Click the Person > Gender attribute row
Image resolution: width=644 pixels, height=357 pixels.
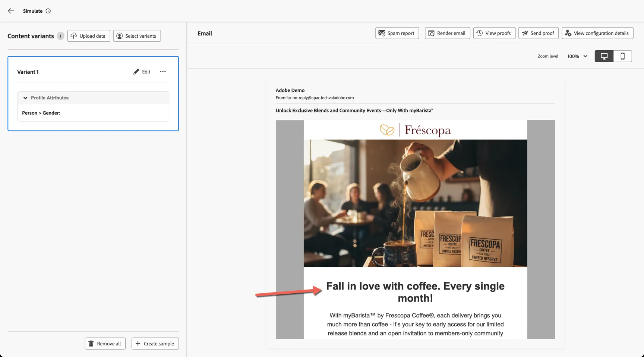click(93, 113)
